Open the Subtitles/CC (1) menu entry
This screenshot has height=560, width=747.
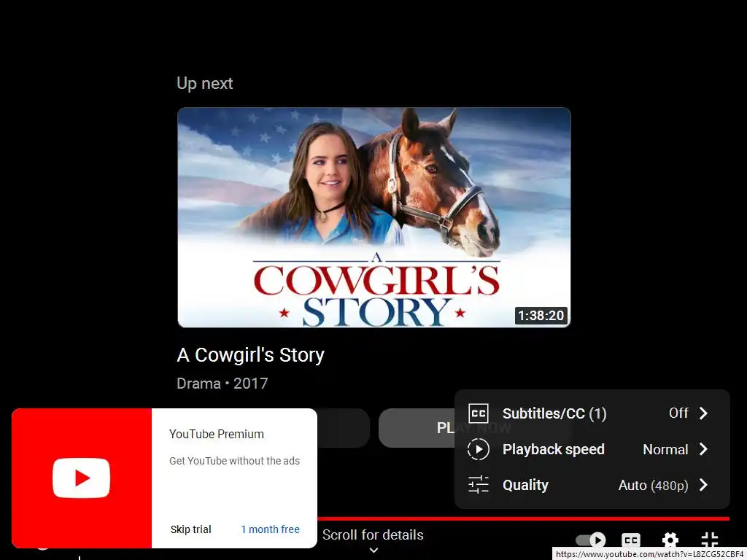592,413
